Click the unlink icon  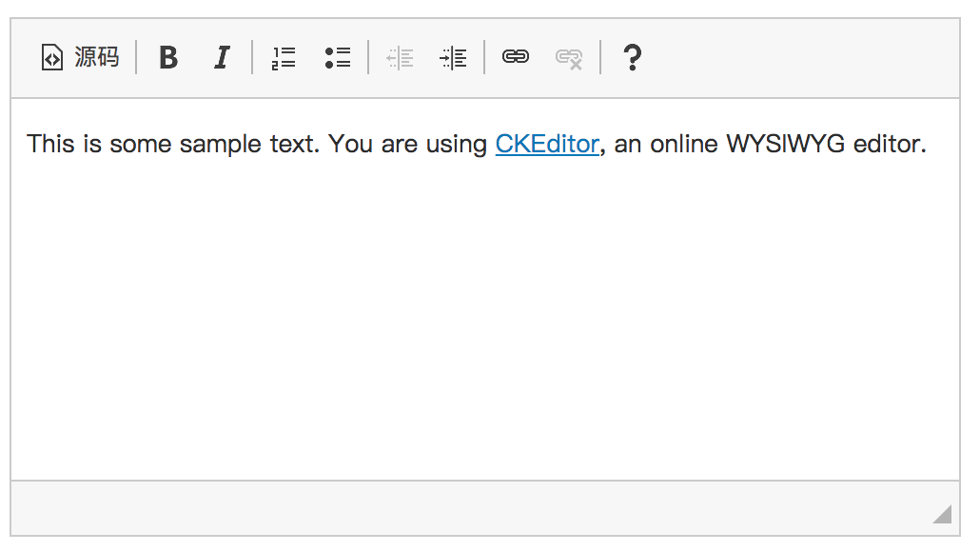pos(569,58)
